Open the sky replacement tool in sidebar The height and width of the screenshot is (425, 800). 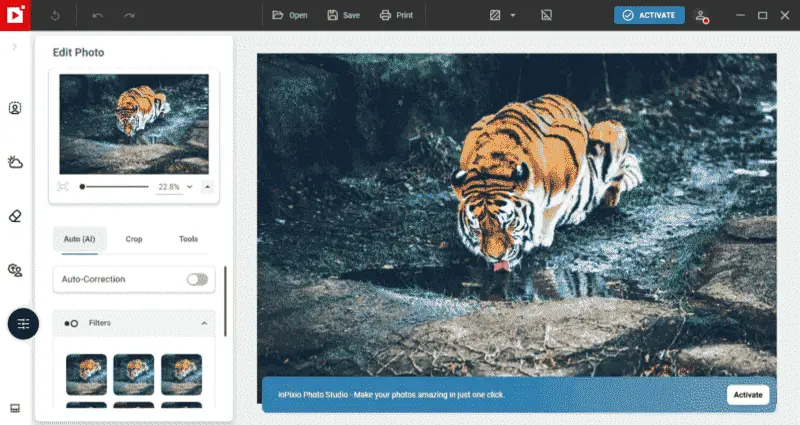pyautogui.click(x=15, y=162)
